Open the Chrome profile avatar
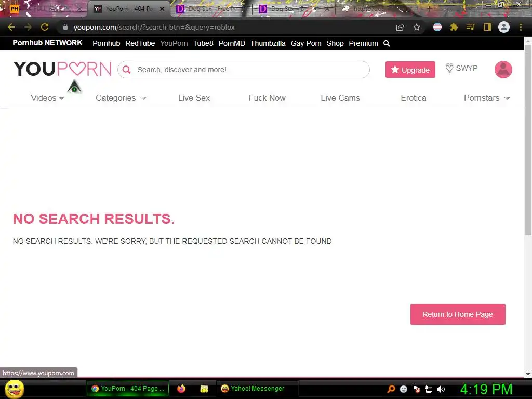The height and width of the screenshot is (399, 532). pyautogui.click(x=504, y=27)
